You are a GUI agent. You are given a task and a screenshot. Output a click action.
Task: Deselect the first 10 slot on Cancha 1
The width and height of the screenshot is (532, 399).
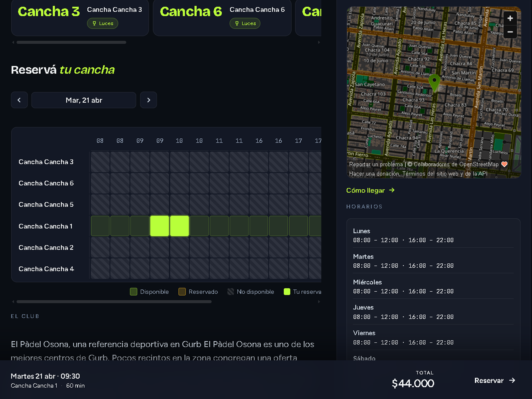coord(179,226)
